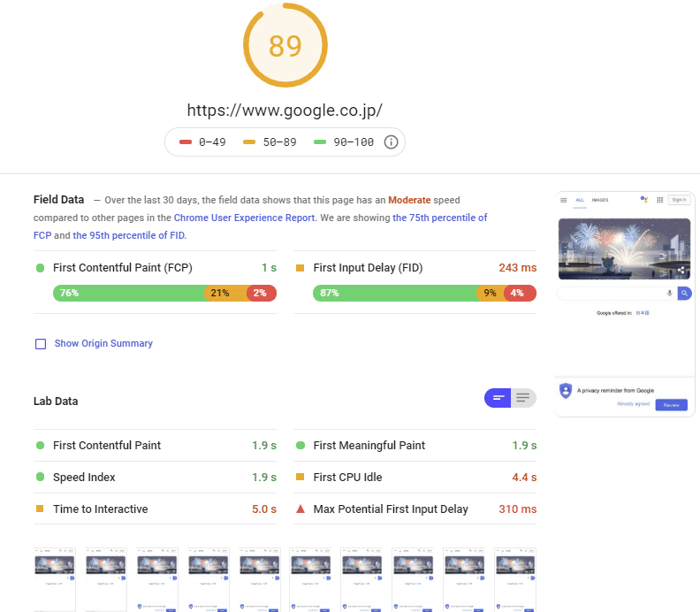Click the Already agreed link in preview

click(x=633, y=404)
